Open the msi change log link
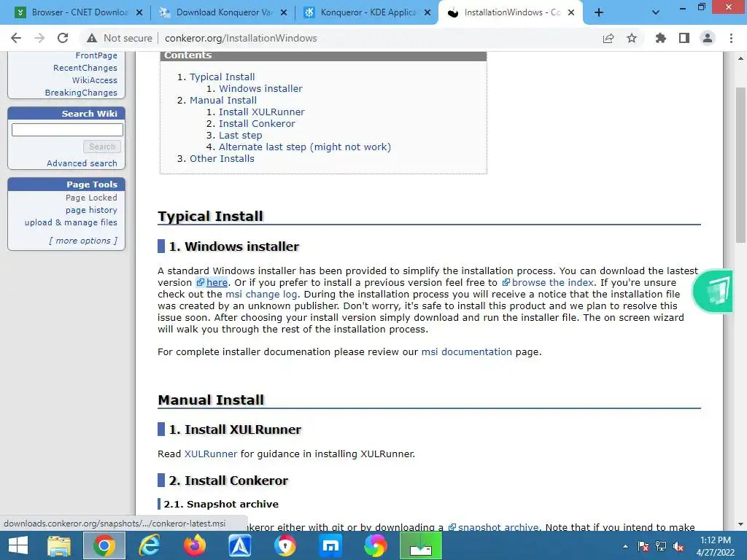 tap(261, 295)
